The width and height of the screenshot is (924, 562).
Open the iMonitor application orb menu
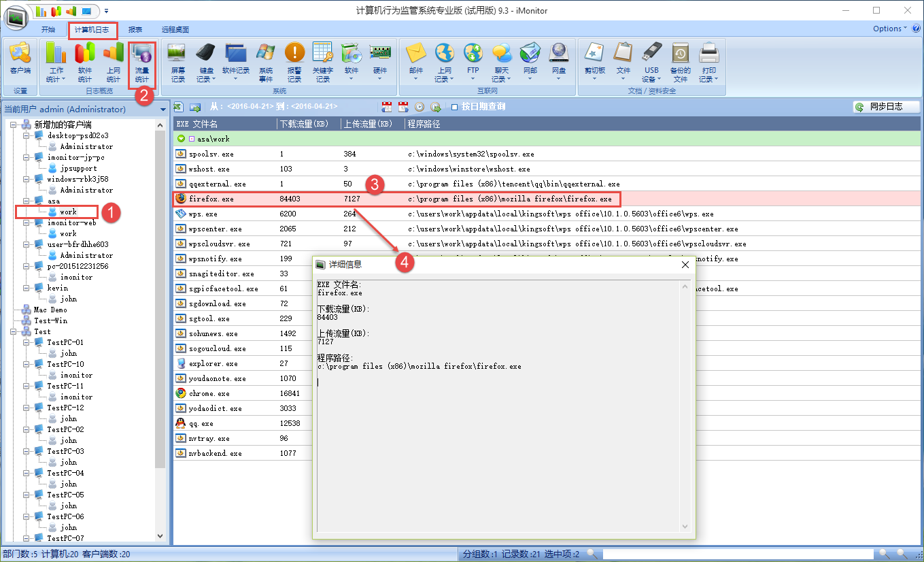(16, 17)
